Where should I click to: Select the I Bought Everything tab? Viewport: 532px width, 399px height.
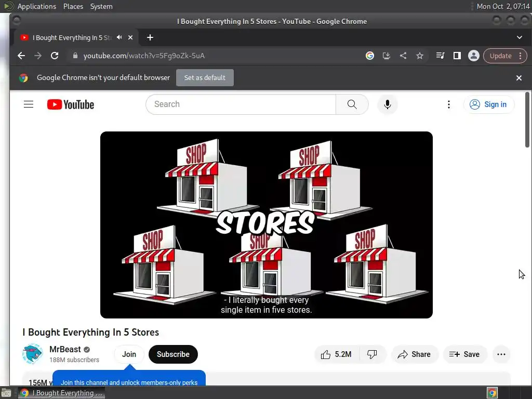pos(72,37)
